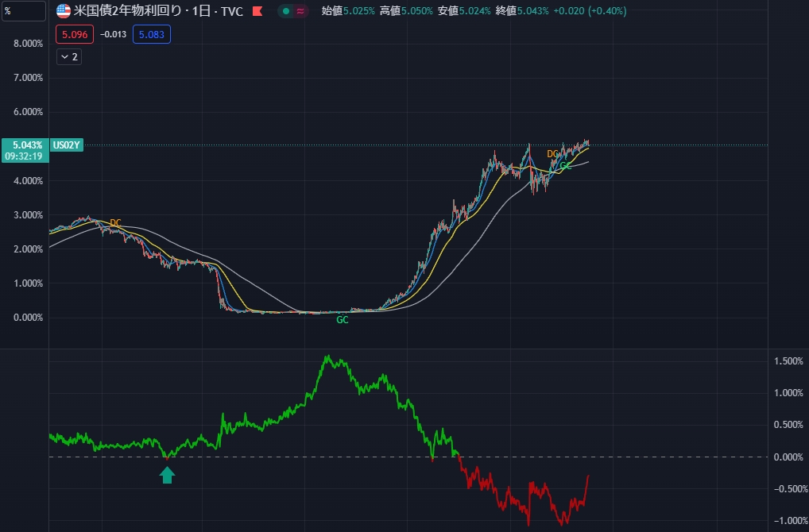Click the DC label in the upper right chart area
The image size is (809, 532).
click(552, 153)
